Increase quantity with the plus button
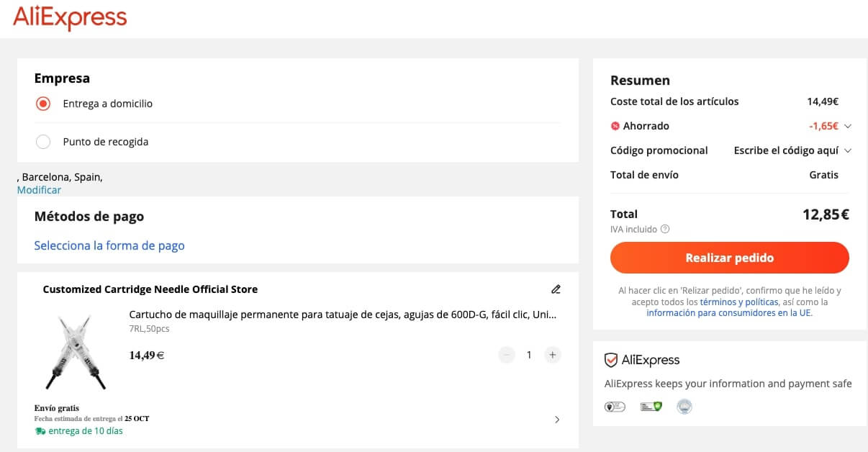This screenshot has height=452, width=868. pyautogui.click(x=552, y=354)
